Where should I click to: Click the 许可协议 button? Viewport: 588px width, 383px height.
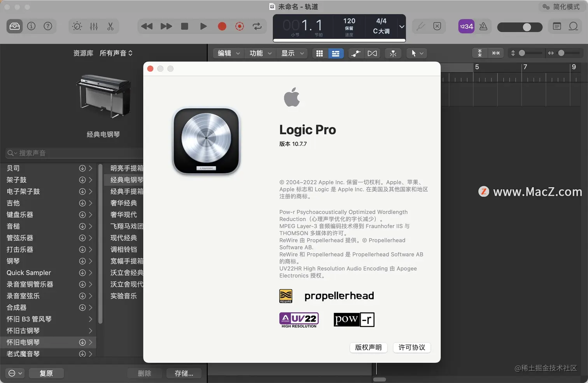pos(412,348)
